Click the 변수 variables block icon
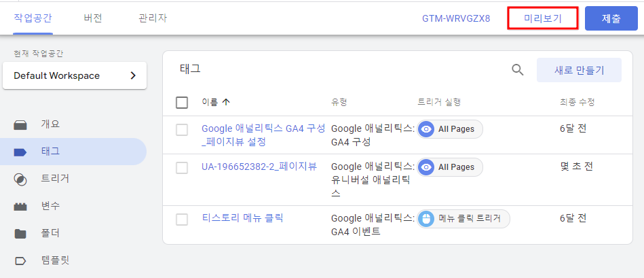This screenshot has height=278, width=644. [x=20, y=207]
